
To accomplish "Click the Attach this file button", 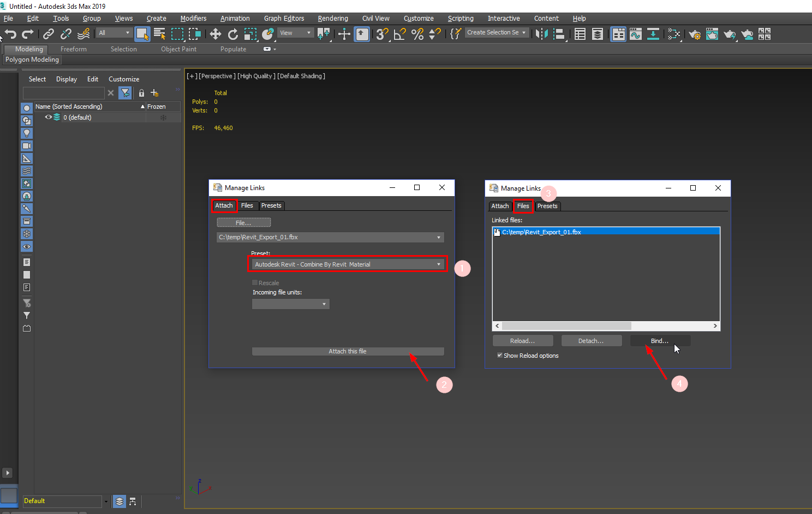I will point(348,351).
